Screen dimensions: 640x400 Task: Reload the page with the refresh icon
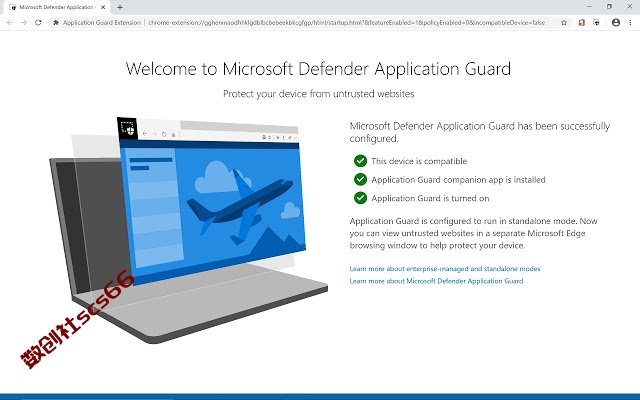[x=38, y=23]
